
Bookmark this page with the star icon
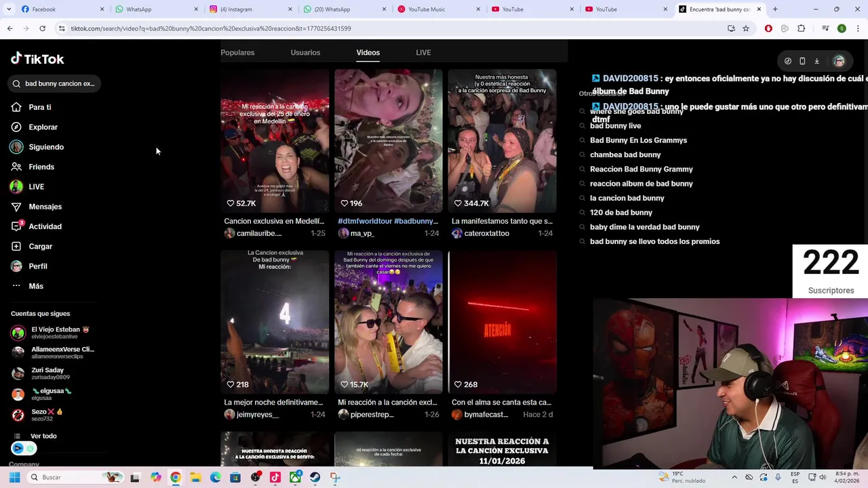pos(746,28)
